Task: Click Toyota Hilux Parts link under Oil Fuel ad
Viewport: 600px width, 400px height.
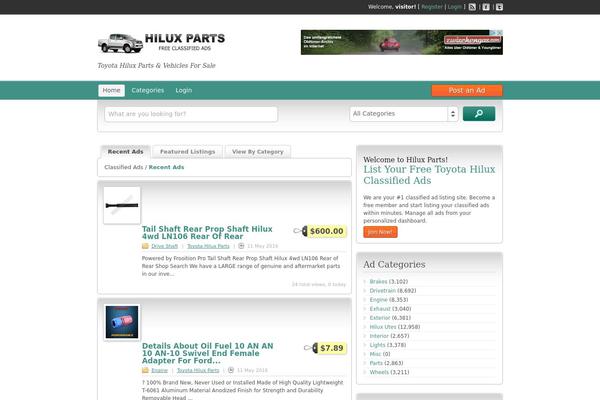Action: click(198, 370)
